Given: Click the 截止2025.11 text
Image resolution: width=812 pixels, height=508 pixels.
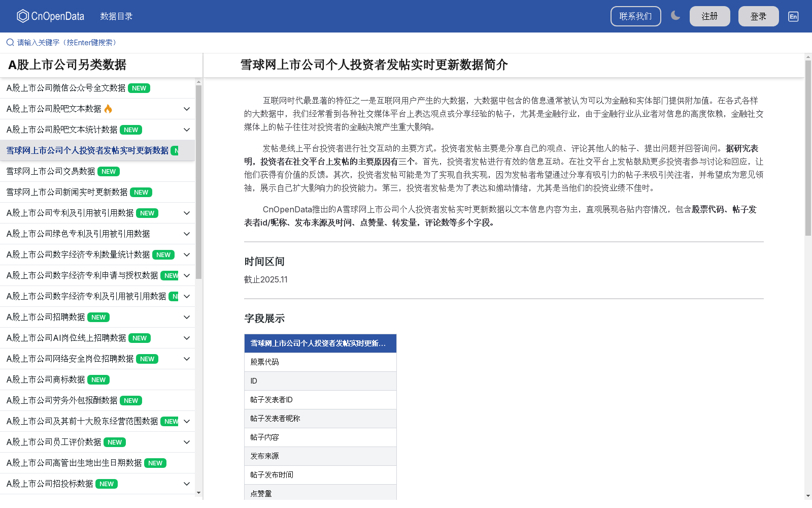Looking at the screenshot, I should [x=266, y=279].
